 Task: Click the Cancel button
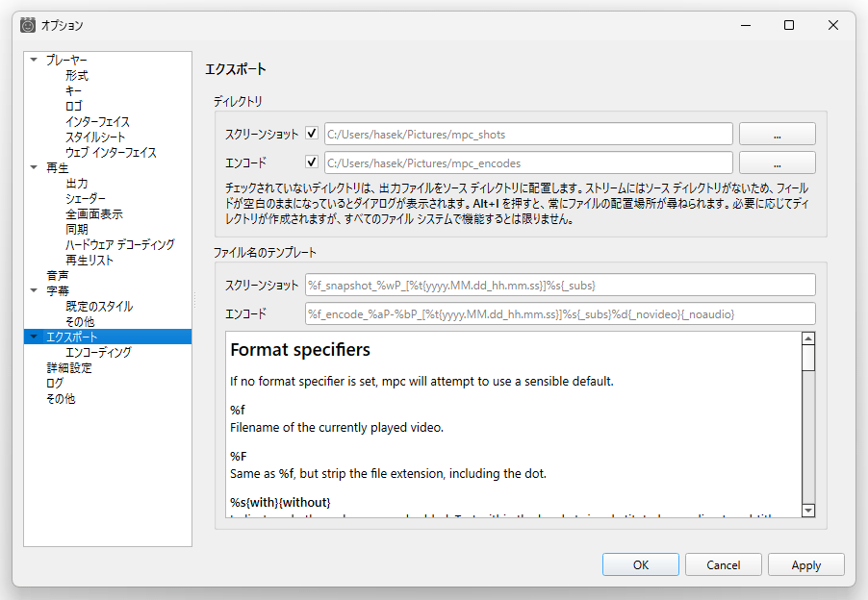pyautogui.click(x=723, y=564)
